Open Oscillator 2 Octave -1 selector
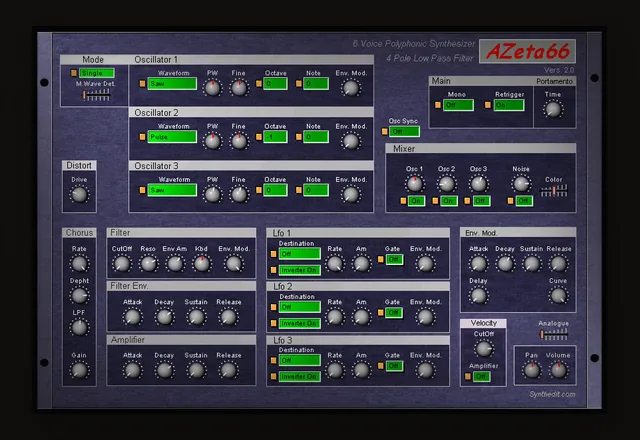The width and height of the screenshot is (640, 440). tap(276, 137)
